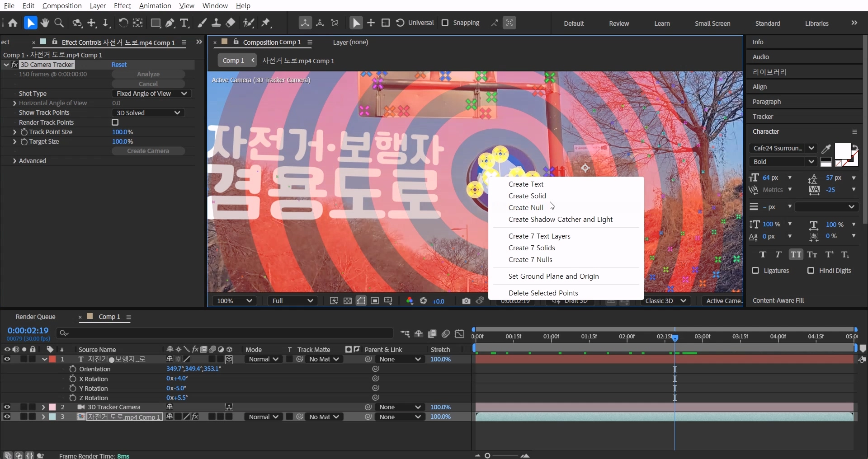Open the Classic 3D renderer dropdown
The image size is (868, 459).
pyautogui.click(x=665, y=301)
